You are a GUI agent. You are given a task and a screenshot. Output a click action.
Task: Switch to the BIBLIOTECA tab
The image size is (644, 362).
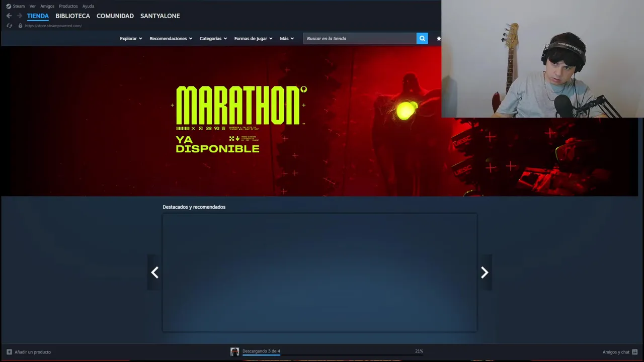tap(72, 16)
